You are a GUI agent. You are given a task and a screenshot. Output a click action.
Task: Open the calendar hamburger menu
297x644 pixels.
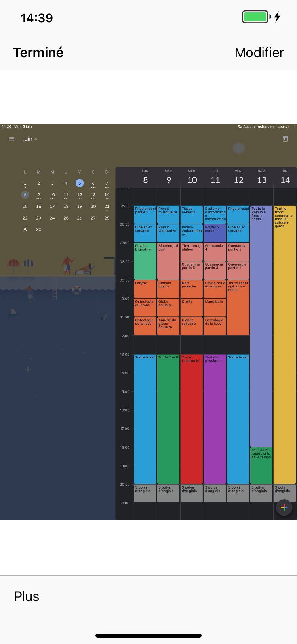coord(11,139)
